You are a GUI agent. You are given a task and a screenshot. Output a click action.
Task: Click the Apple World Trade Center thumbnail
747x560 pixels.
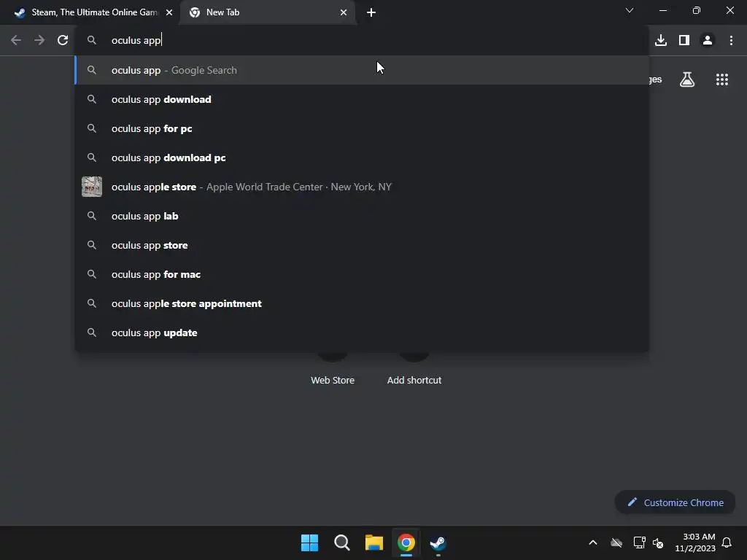click(92, 187)
